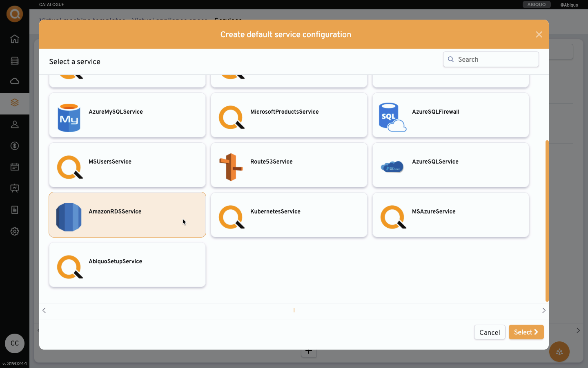
Task: Choose the MSAzureService label
Action: [434, 211]
